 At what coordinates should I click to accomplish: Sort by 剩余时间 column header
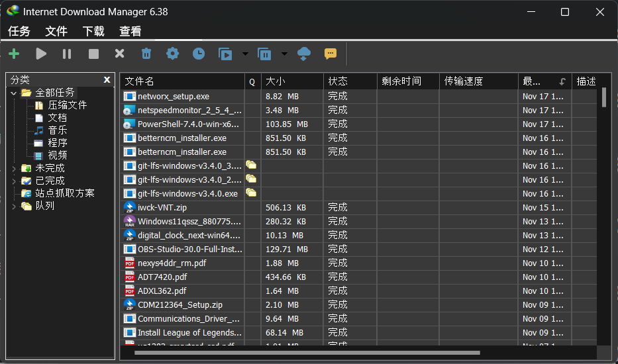tap(408, 81)
